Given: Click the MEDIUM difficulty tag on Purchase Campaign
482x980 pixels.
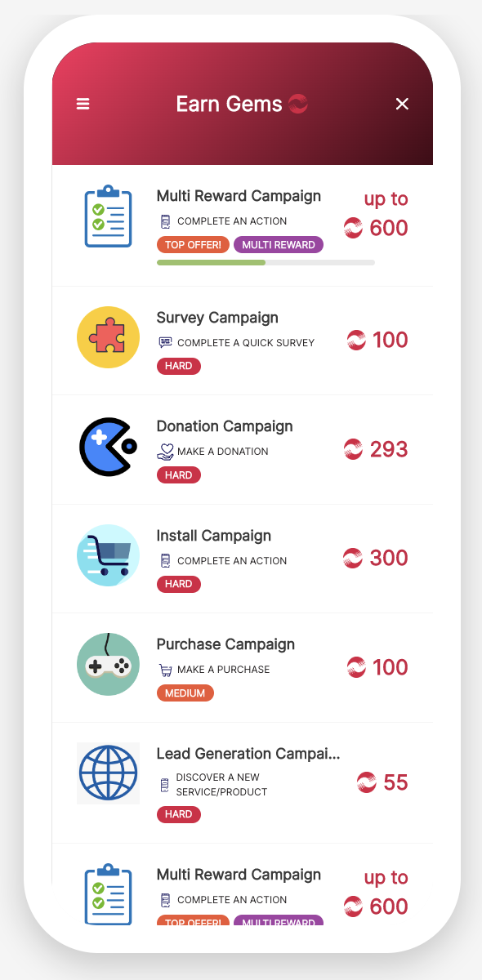Looking at the screenshot, I should pos(185,693).
